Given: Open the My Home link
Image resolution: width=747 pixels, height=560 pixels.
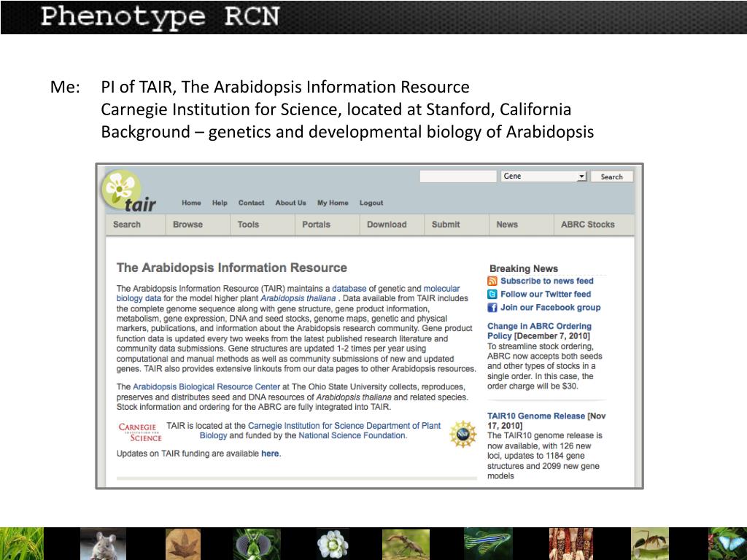Looking at the screenshot, I should pos(333,203).
